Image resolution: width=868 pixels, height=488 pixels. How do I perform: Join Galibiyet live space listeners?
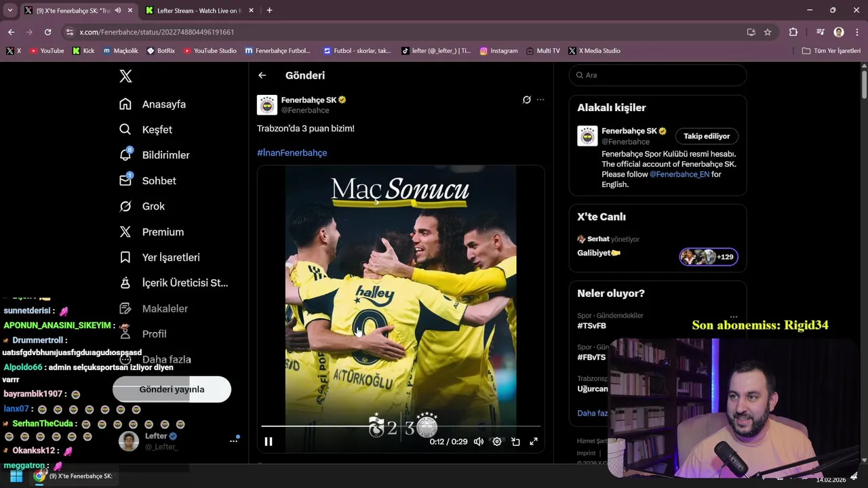709,257
